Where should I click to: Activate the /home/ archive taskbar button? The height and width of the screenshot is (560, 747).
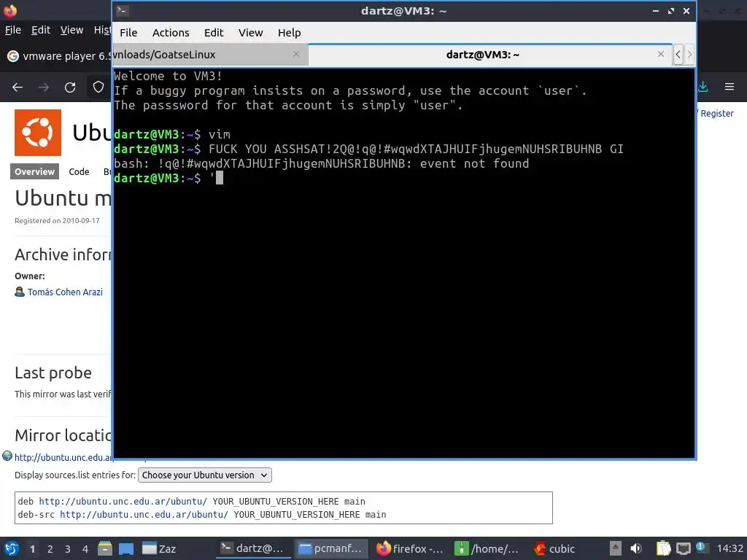487,548
